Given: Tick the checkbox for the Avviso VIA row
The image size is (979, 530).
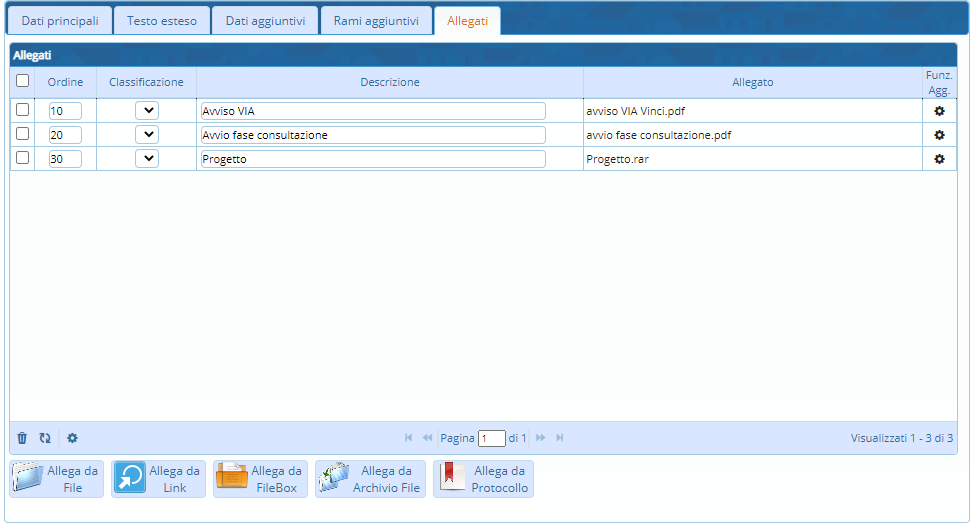Looking at the screenshot, I should (23, 110).
